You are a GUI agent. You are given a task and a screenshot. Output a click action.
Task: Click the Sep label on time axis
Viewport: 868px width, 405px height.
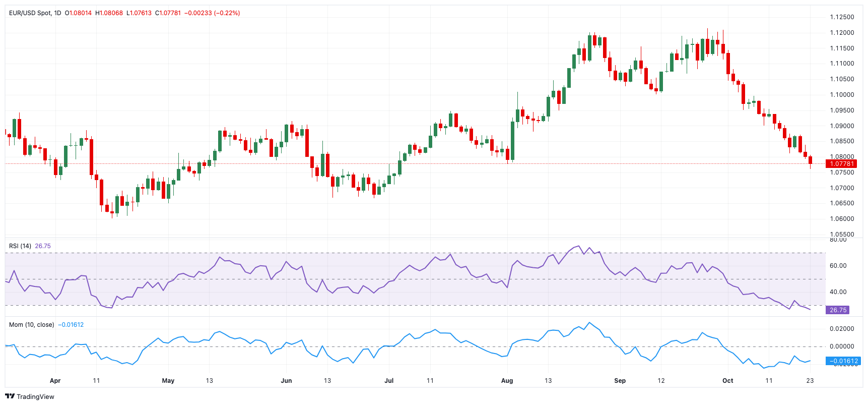(620, 381)
